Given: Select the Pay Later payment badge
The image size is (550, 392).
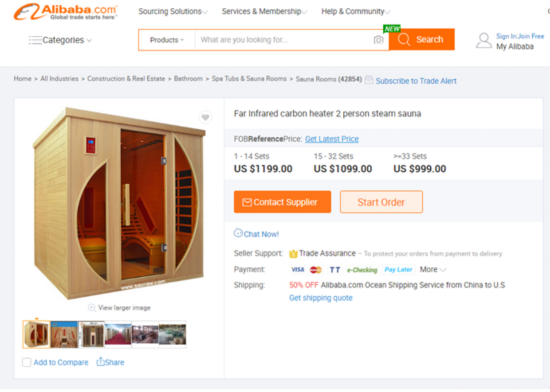Looking at the screenshot, I should click(398, 269).
